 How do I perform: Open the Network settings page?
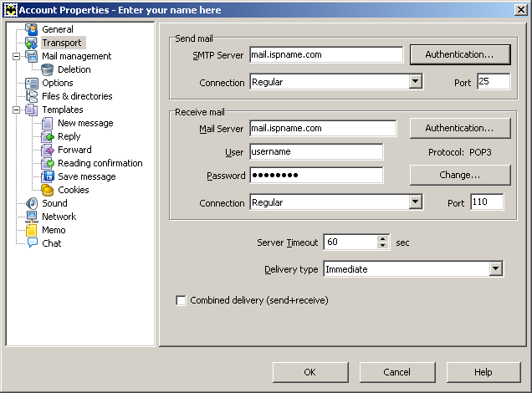59,217
